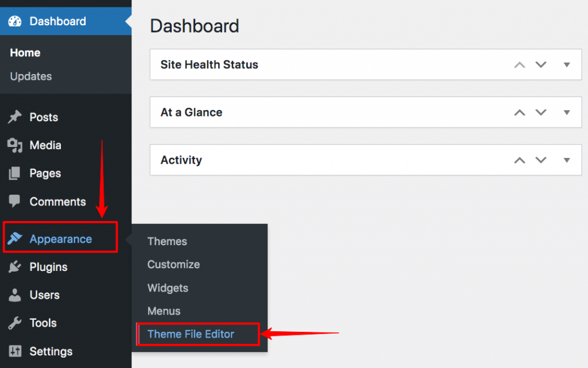
Task: Toggle the At a Glance panel triangle
Action: 567,113
